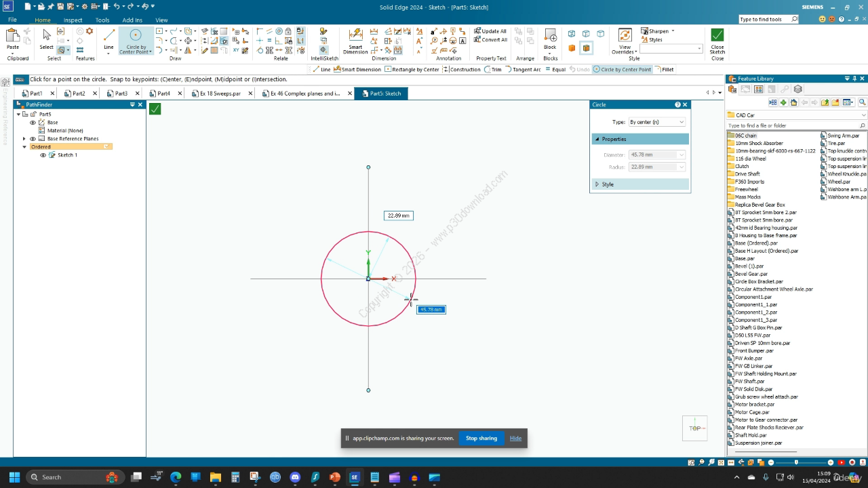
Task: Click the Paste icon in Clipboard group
Action: click(x=13, y=39)
